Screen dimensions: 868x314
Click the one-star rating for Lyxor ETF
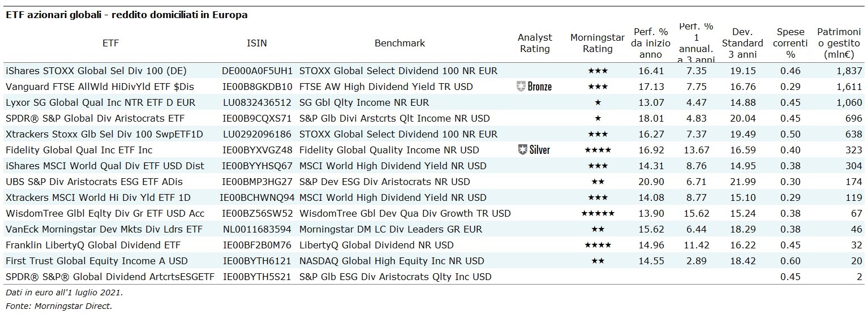coord(598,102)
